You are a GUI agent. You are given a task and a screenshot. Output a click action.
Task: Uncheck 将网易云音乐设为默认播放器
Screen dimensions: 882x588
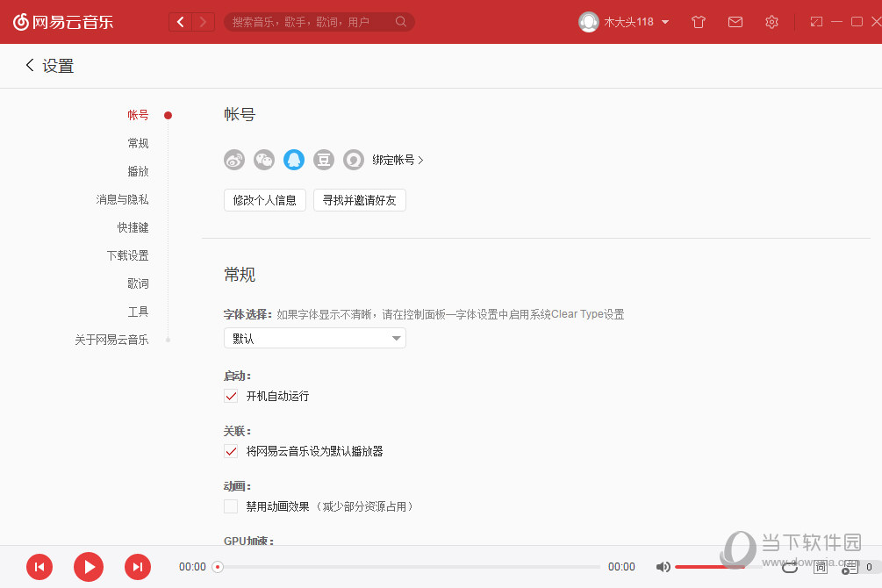pyautogui.click(x=231, y=451)
